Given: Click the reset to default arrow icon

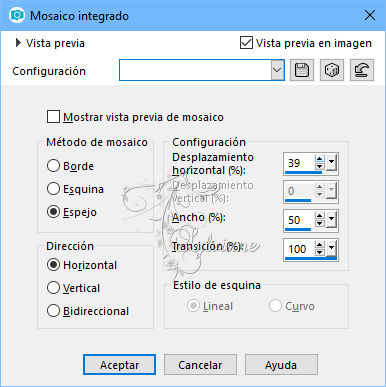Looking at the screenshot, I should [x=362, y=70].
